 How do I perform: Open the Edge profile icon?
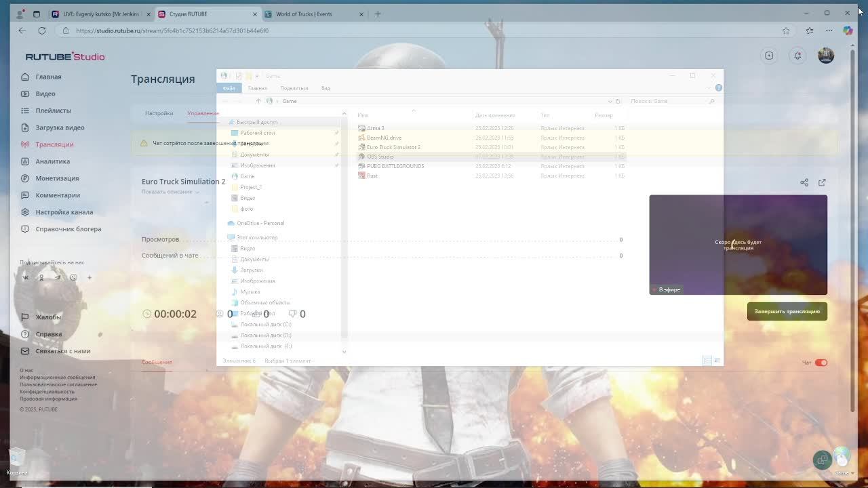pos(21,14)
